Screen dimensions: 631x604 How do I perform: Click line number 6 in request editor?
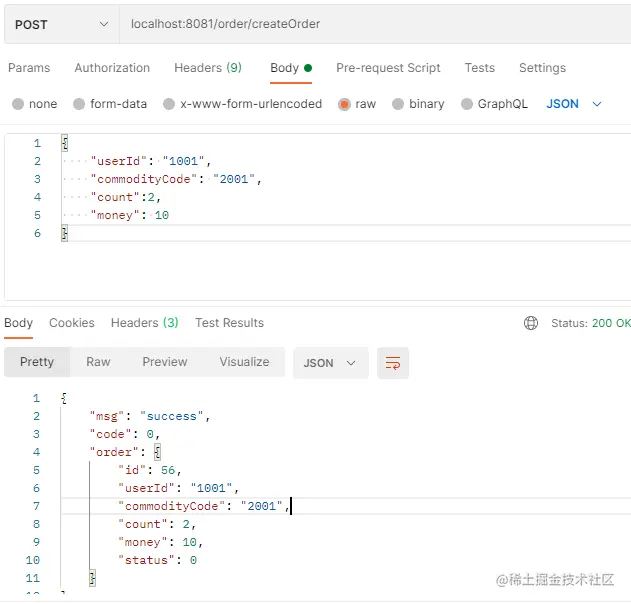pos(37,233)
